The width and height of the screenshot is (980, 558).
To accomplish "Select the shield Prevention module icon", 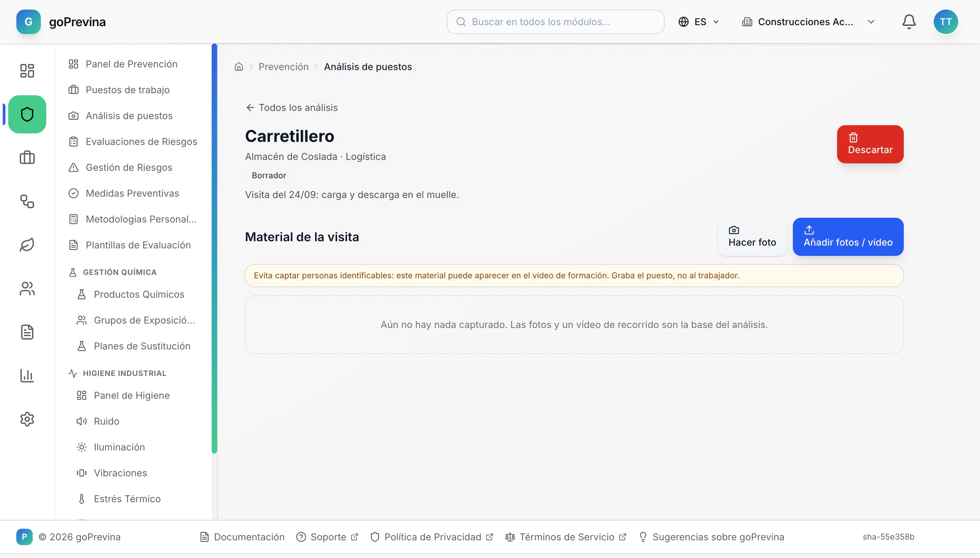I will coord(27,114).
